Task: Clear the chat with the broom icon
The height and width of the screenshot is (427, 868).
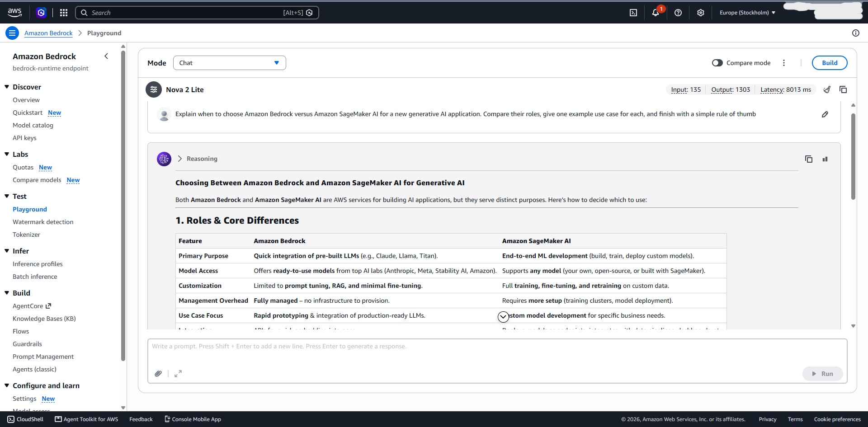Action: [827, 89]
